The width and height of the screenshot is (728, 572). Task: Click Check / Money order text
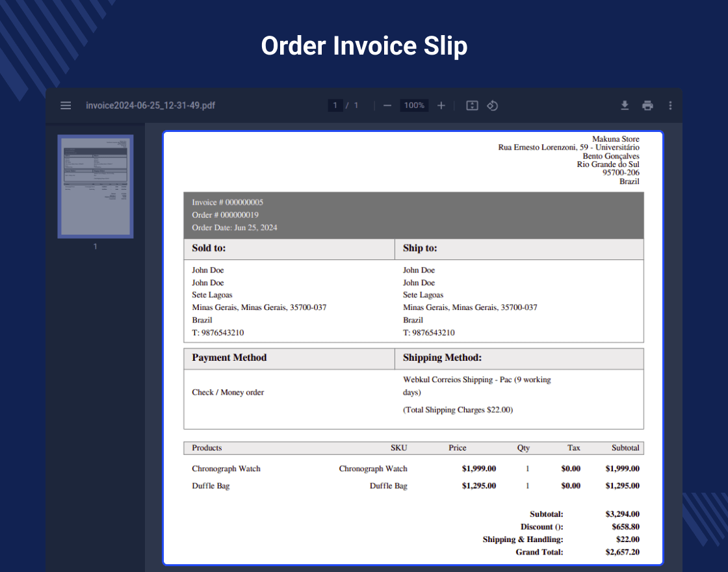click(228, 393)
